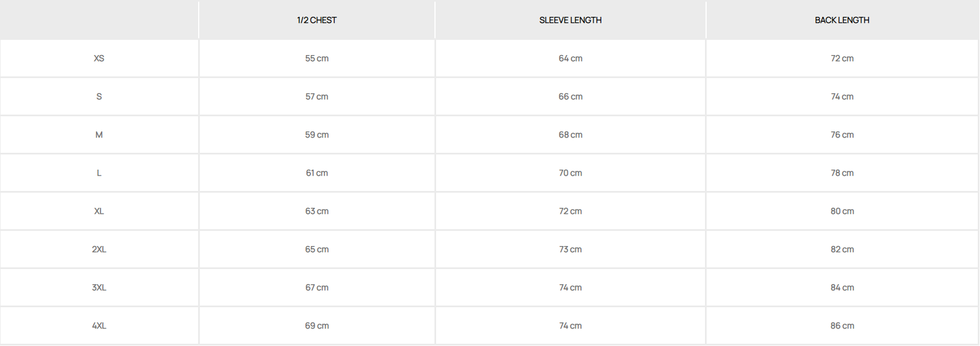Click the 67 cm chest cell

click(317, 288)
